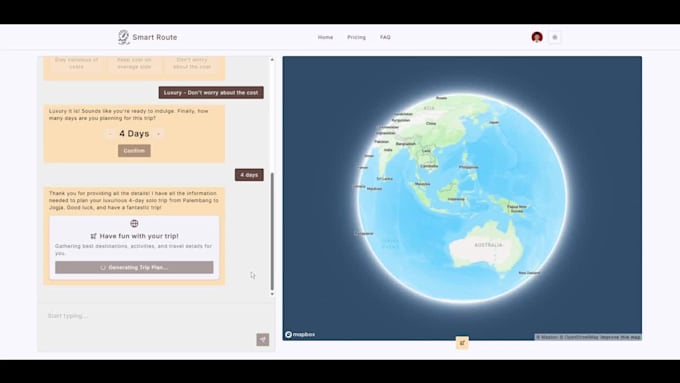
Task: Click the Smart Route brand text
Action: pos(155,37)
